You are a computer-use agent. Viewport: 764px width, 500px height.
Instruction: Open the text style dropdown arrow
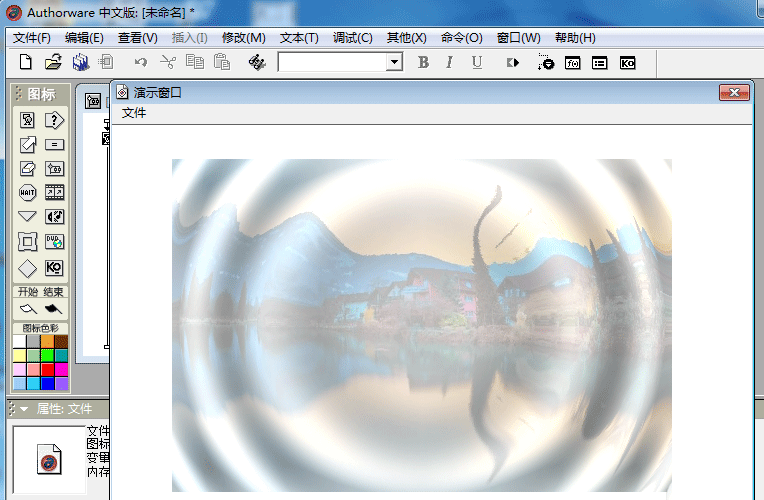click(x=394, y=63)
